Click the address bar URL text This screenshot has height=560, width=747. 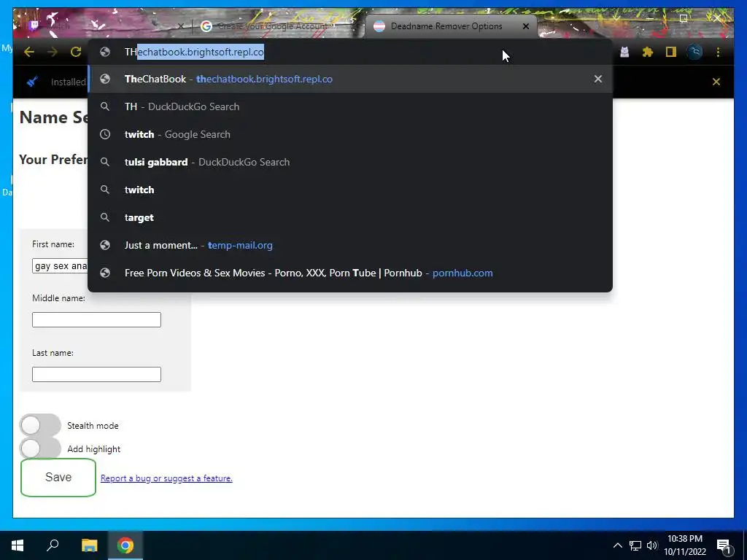coord(194,52)
